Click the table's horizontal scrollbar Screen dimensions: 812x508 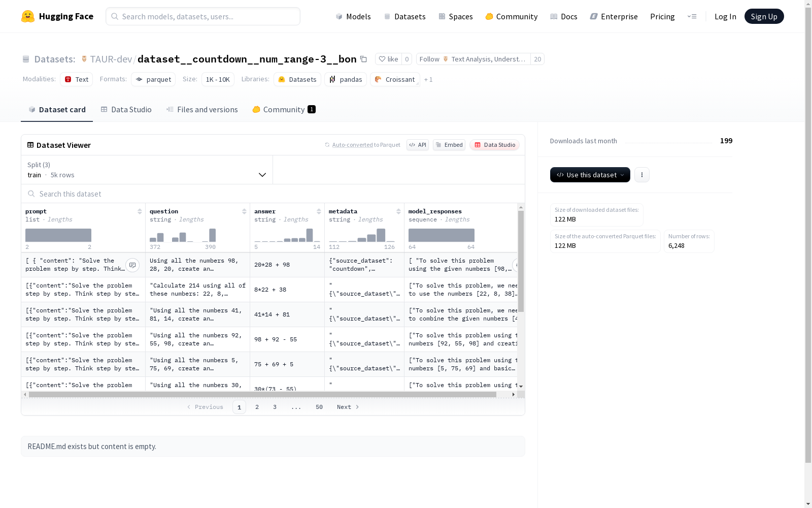[262, 394]
